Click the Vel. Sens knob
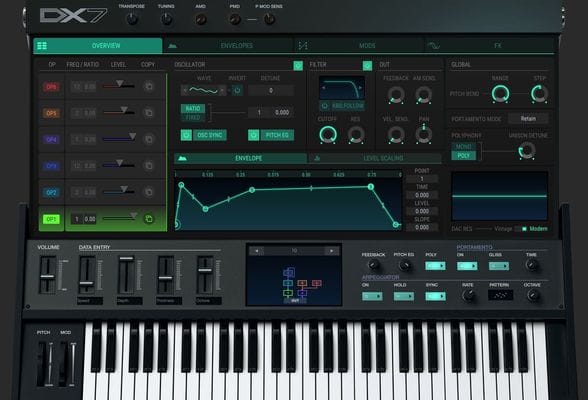 [x=396, y=135]
